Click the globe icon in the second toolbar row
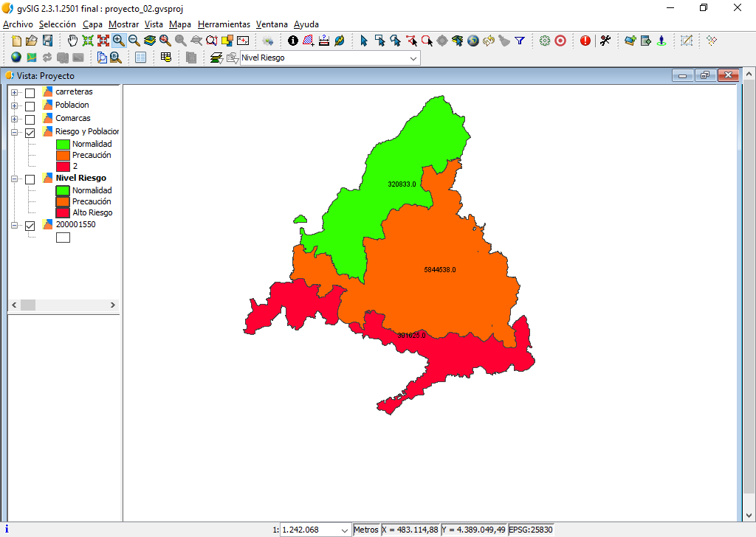This screenshot has width=756, height=537. pyautogui.click(x=16, y=58)
